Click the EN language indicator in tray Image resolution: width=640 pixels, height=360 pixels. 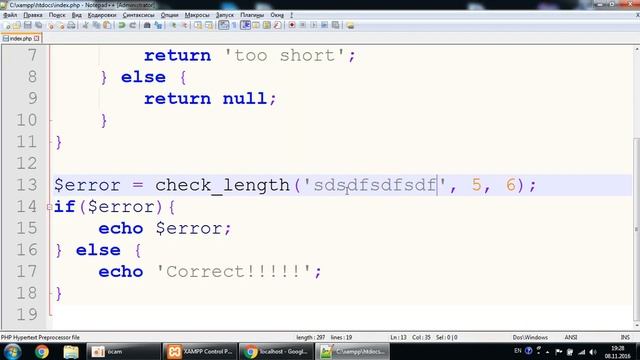(x=518, y=351)
